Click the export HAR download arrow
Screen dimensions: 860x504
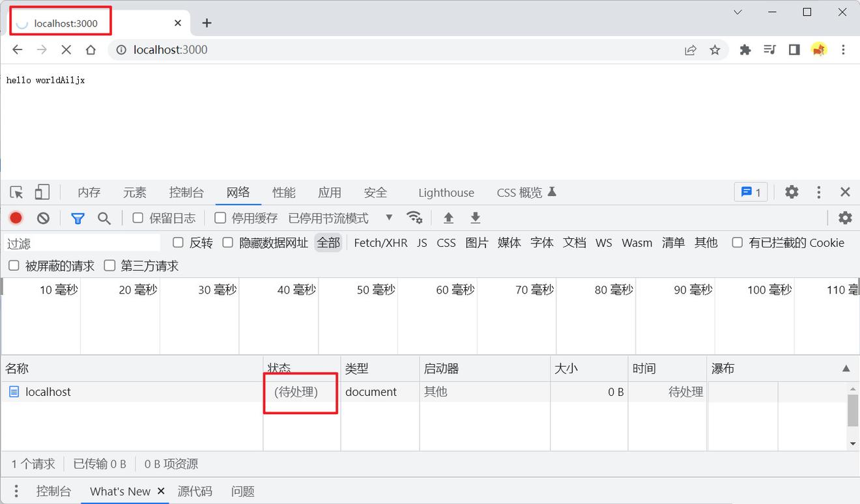tap(476, 217)
